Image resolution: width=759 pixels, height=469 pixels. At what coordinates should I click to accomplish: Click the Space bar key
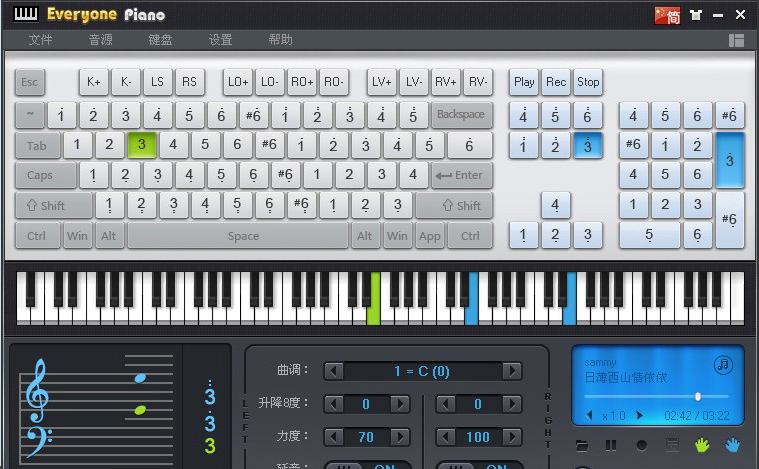238,236
